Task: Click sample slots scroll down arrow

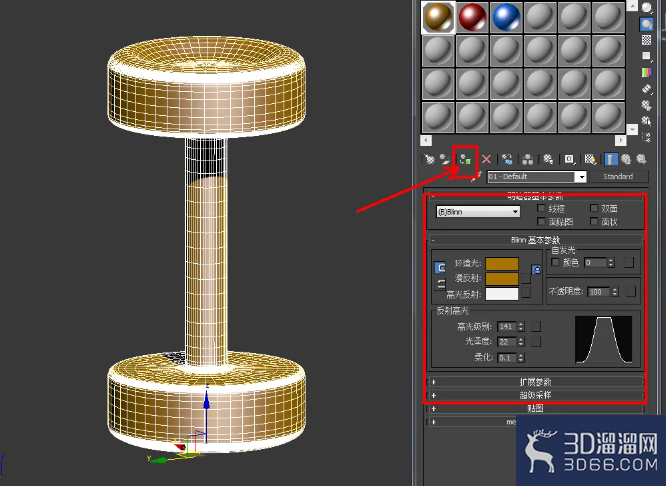Action: pos(632,129)
